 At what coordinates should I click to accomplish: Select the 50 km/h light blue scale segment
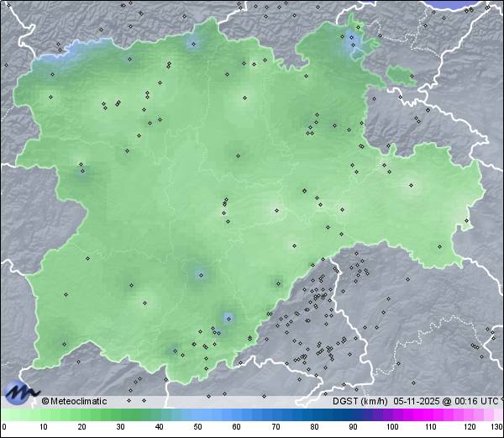pos(197,414)
